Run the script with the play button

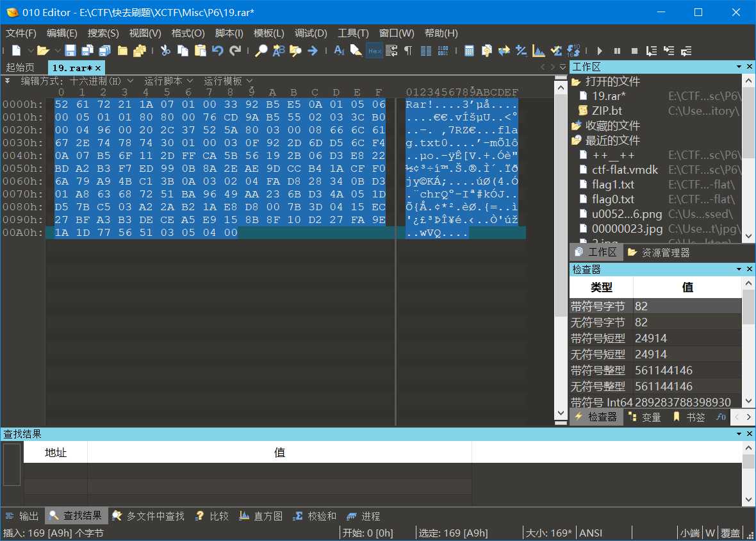click(x=599, y=51)
